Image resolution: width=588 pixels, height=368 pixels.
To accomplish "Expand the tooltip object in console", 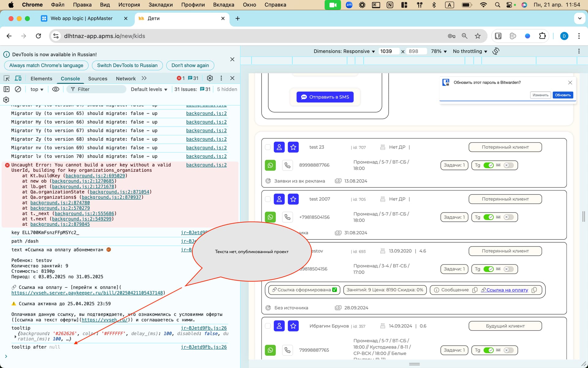I will click(15, 336).
